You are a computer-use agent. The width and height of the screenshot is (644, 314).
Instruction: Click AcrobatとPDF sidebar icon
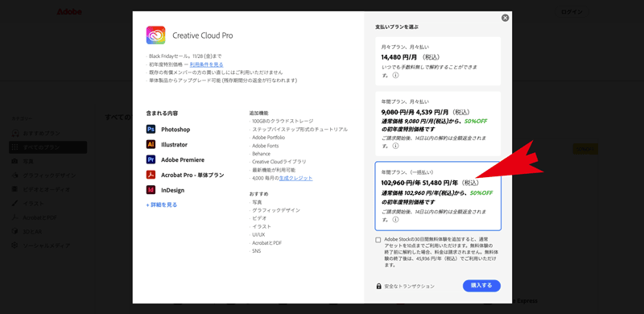point(15,217)
